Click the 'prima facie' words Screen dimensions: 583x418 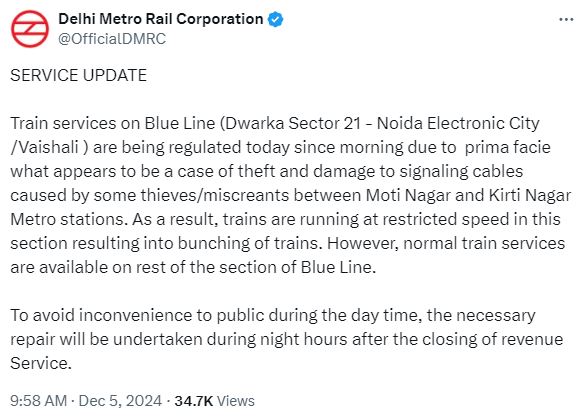508,147
